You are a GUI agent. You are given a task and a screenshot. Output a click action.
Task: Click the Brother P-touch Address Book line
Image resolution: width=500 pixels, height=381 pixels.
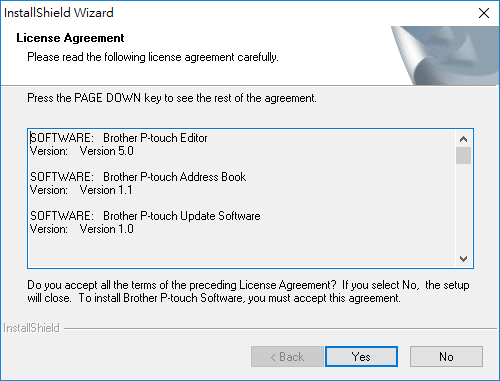(x=138, y=177)
